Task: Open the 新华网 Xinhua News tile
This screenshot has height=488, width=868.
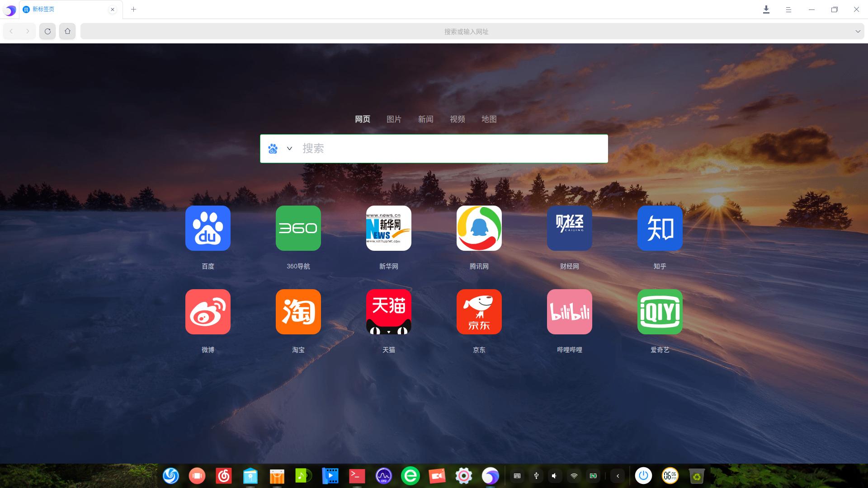Action: pos(389,228)
